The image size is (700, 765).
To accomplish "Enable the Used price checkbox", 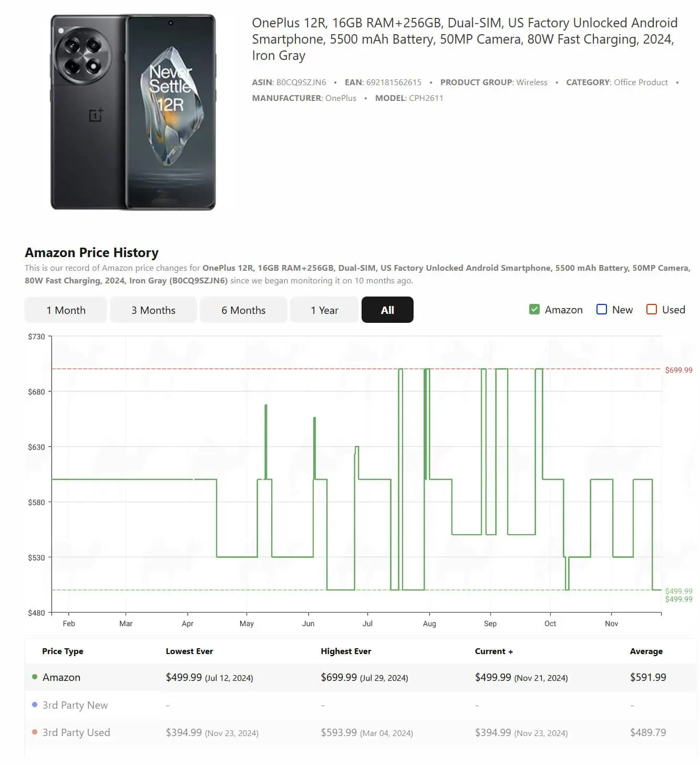I will pos(652,310).
